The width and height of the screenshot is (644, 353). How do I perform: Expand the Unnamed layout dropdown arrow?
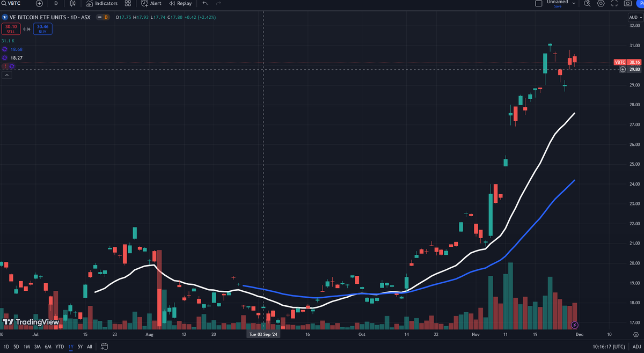[574, 3]
